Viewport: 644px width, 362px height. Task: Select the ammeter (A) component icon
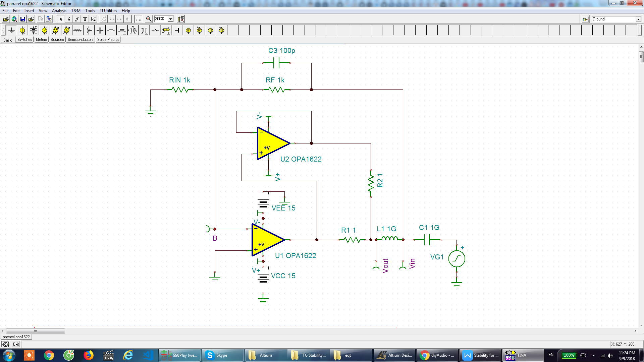(67, 31)
